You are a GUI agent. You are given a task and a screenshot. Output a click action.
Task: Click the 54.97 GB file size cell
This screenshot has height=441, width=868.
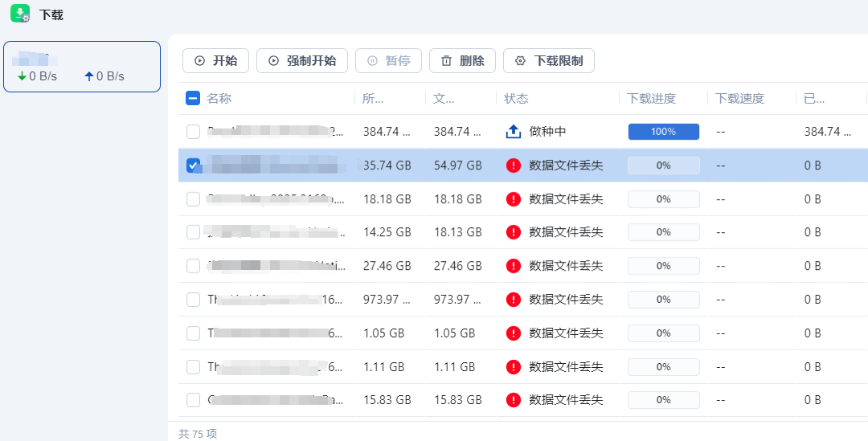click(458, 165)
